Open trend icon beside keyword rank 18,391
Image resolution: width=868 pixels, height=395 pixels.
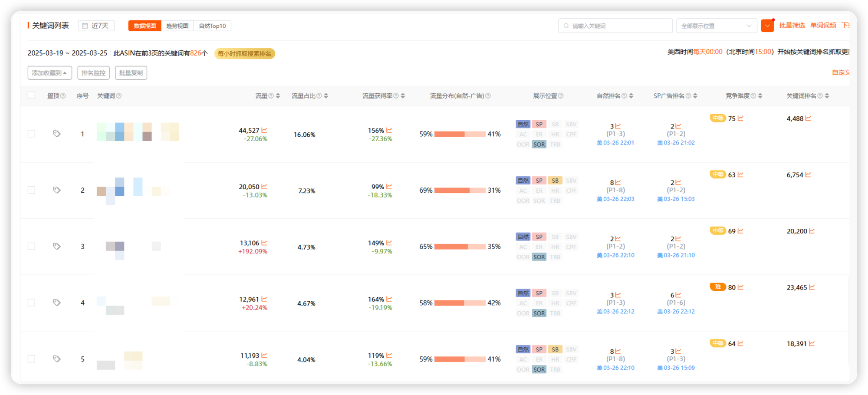(812, 343)
